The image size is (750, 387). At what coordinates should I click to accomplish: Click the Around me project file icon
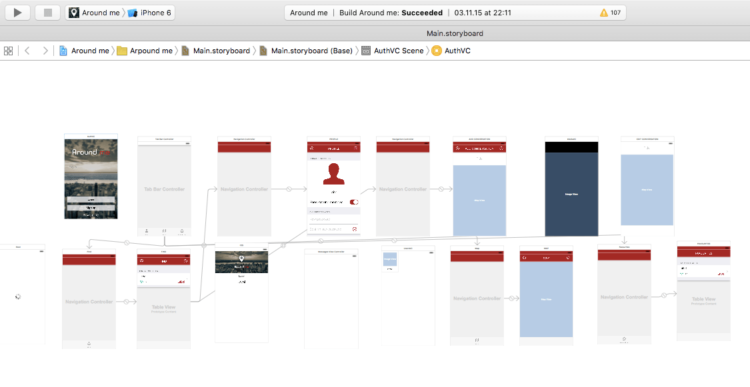[x=63, y=51]
